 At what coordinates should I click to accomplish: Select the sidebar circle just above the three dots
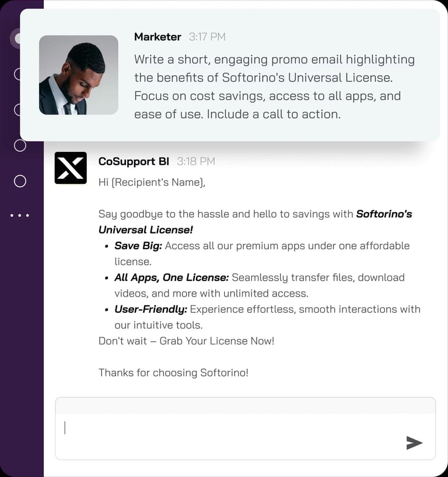20,181
